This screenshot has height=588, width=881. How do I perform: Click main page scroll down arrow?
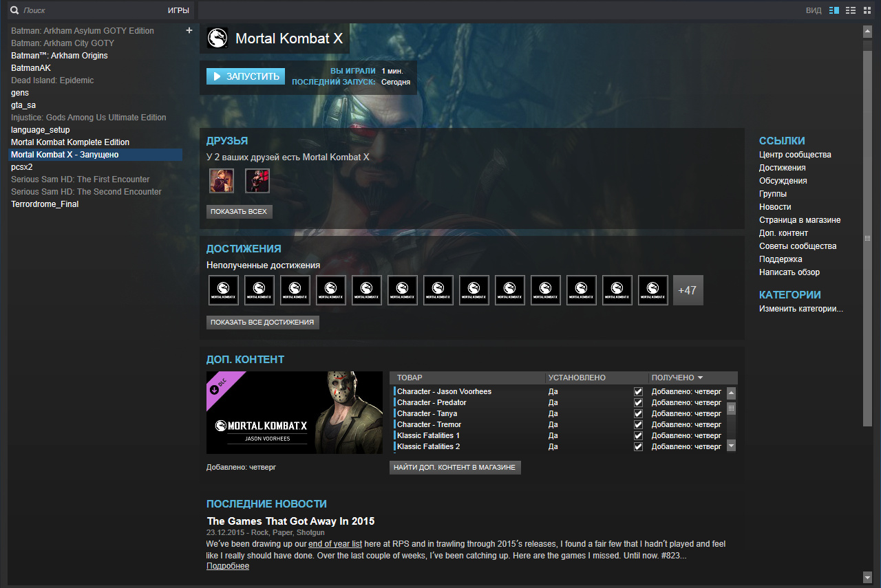[x=867, y=576]
